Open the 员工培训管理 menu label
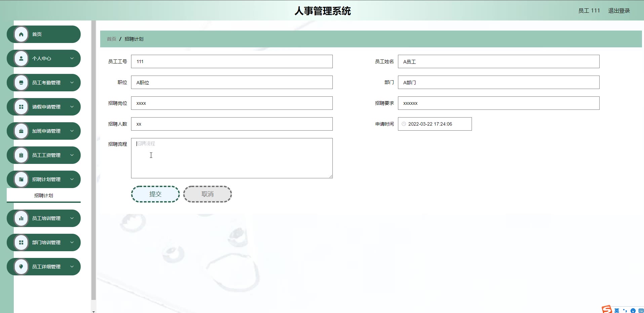This screenshot has width=644, height=313. (46, 218)
